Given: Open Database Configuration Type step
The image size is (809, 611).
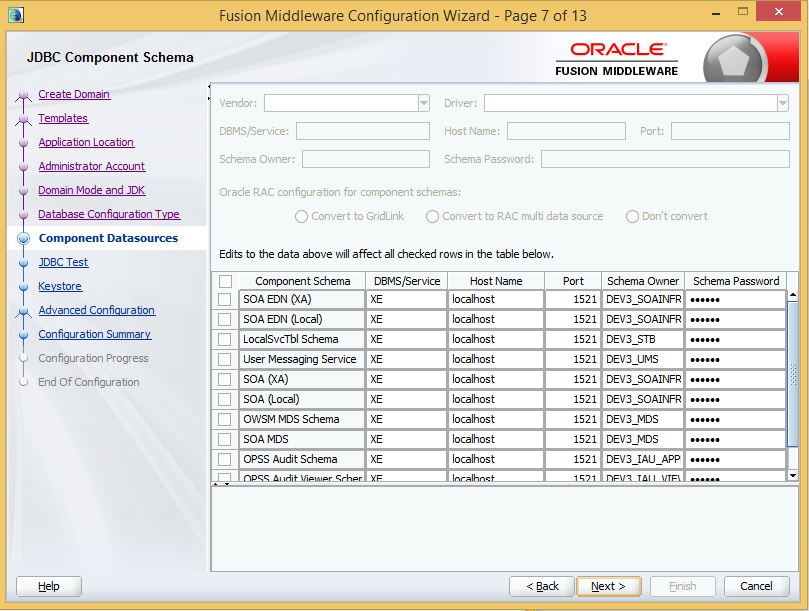Looking at the screenshot, I should pyautogui.click(x=109, y=214).
